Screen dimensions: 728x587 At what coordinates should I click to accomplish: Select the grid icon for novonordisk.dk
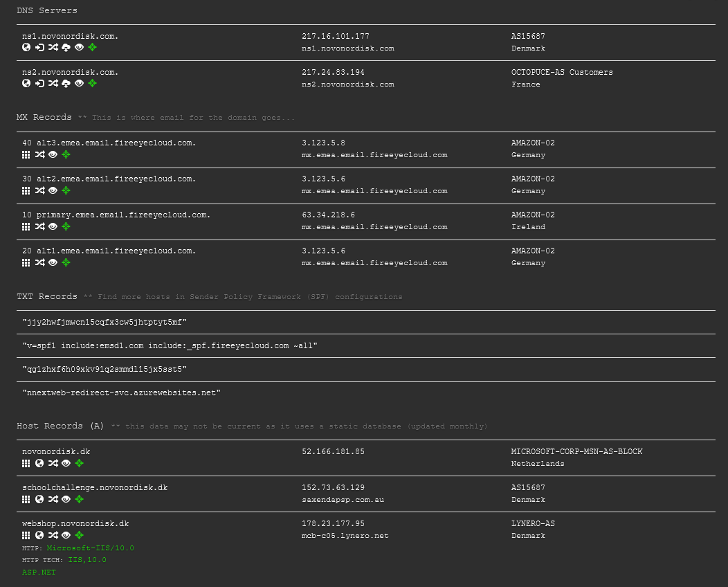point(26,463)
